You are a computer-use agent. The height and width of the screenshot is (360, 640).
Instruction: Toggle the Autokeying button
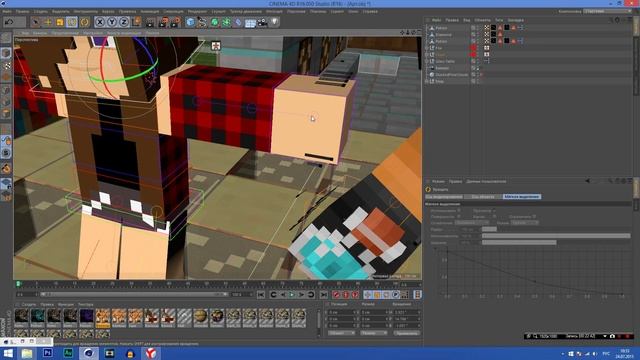click(346, 294)
